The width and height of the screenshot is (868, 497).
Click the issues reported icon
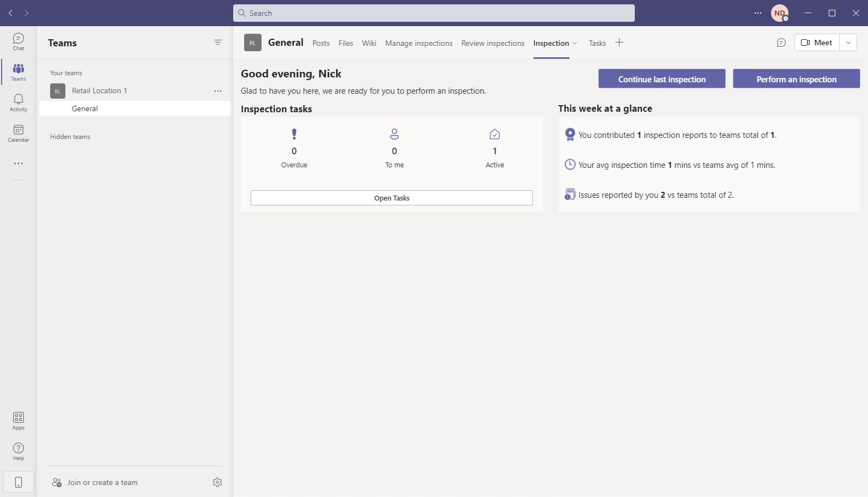pos(570,195)
